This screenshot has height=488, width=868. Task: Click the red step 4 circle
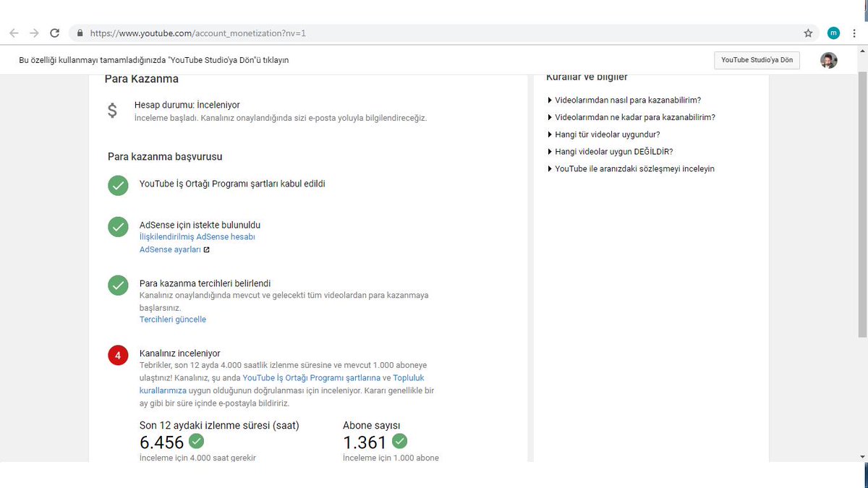118,356
